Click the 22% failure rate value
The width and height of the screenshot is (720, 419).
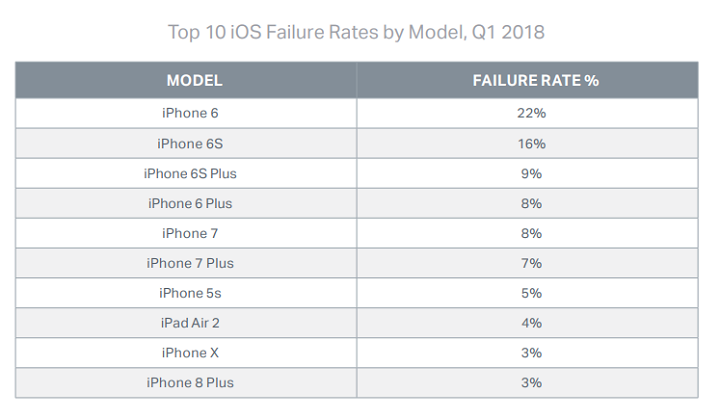(531, 113)
